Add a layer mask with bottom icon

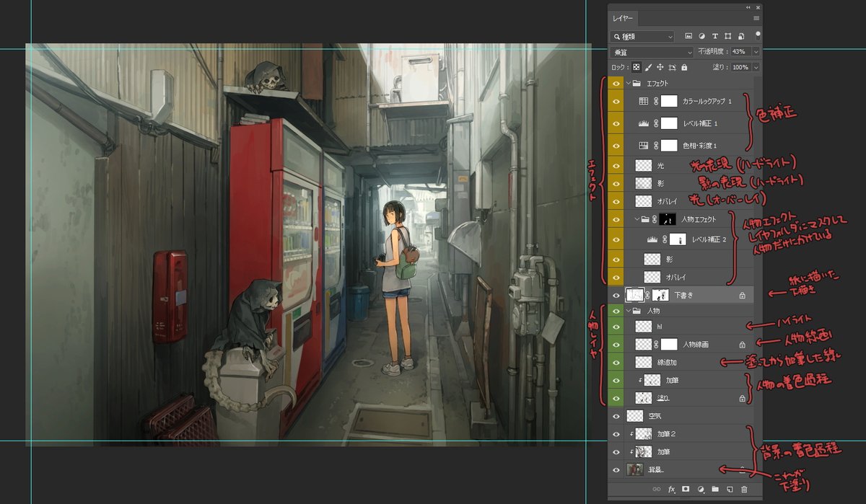[686, 489]
